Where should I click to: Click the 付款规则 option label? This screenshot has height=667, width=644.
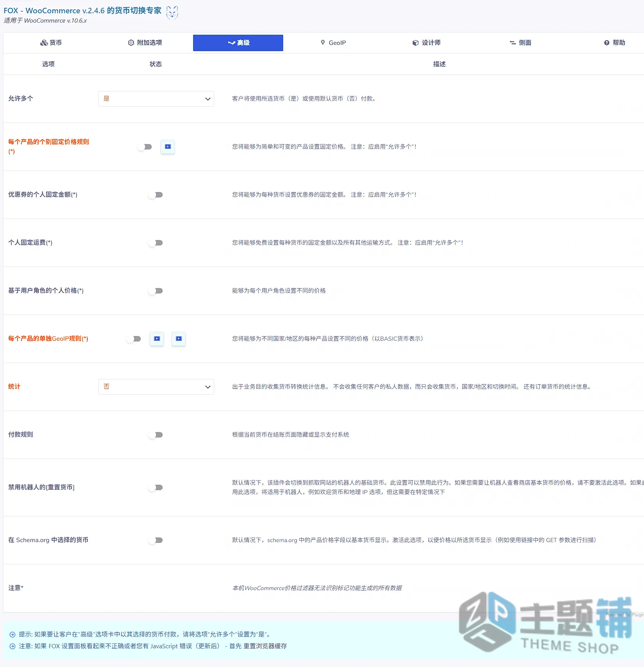[x=21, y=435]
